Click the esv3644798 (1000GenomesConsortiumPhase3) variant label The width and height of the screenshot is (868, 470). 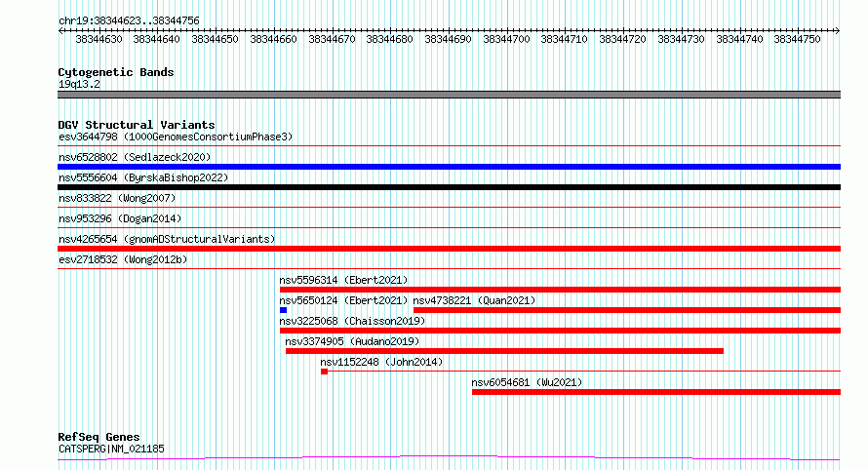tap(176, 137)
